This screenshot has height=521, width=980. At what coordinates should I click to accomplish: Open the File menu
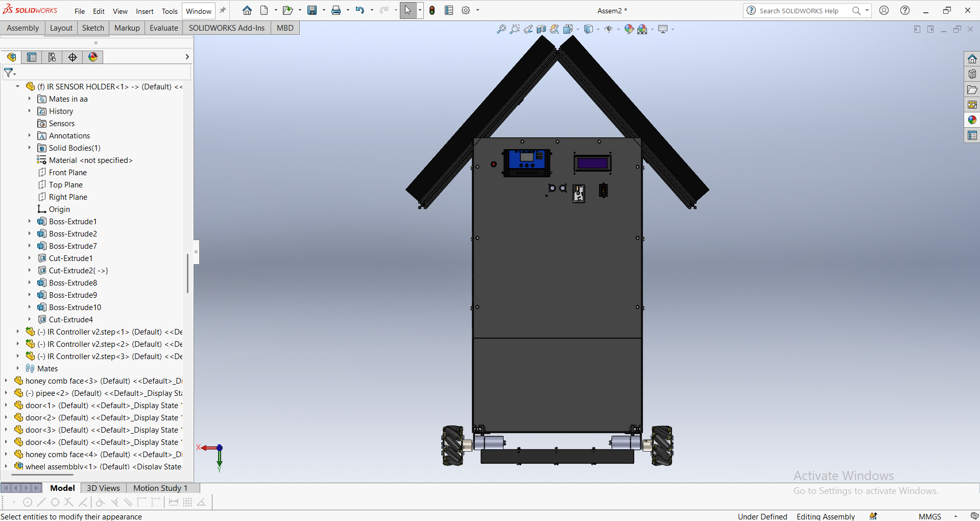click(80, 11)
